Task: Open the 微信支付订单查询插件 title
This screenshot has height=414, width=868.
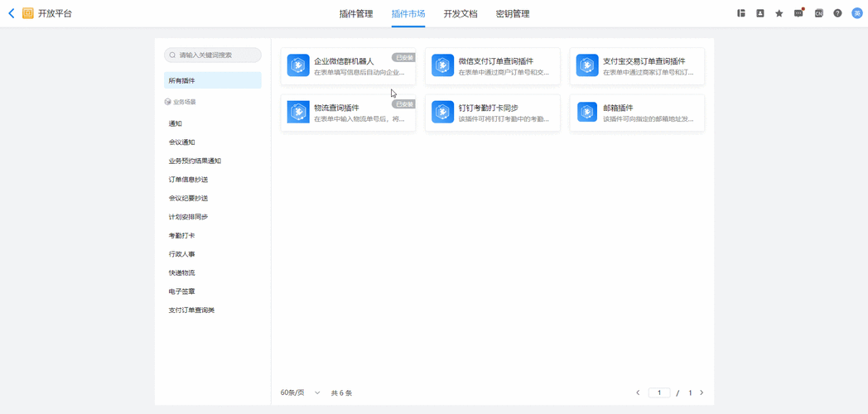Action: [x=496, y=61]
